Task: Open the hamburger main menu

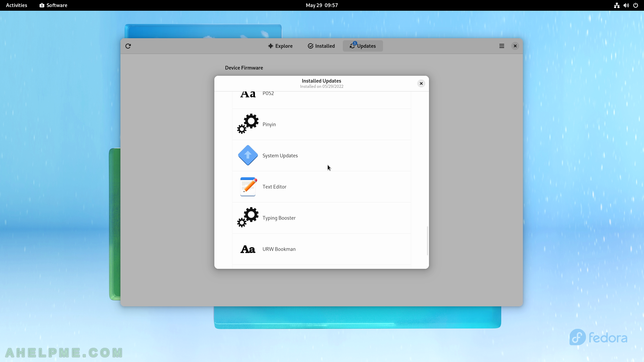Action: 502,46
